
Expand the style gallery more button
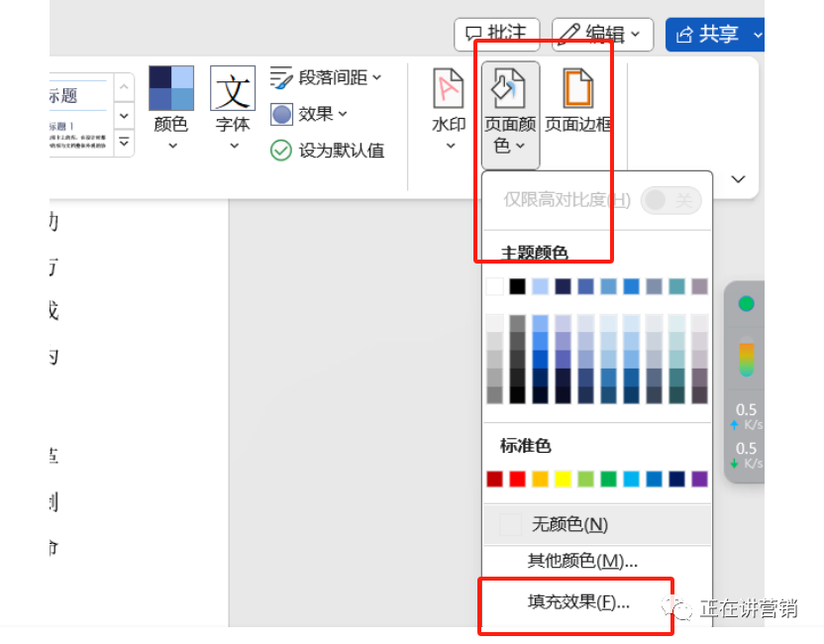pyautogui.click(x=124, y=142)
